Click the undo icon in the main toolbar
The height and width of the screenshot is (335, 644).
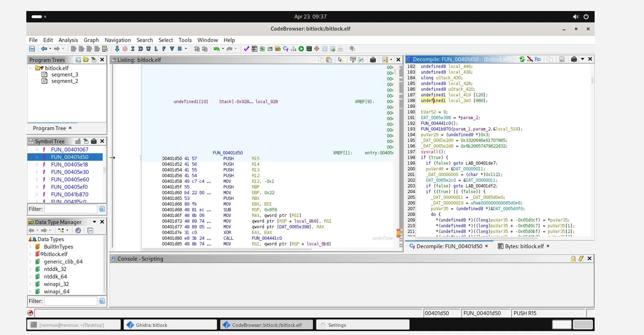coord(216,49)
